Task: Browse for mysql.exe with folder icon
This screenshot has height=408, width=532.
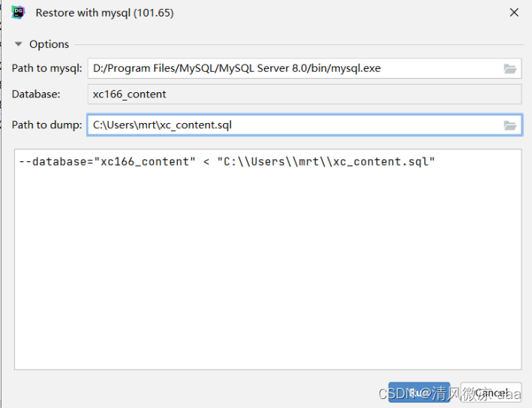Action: 509,69
